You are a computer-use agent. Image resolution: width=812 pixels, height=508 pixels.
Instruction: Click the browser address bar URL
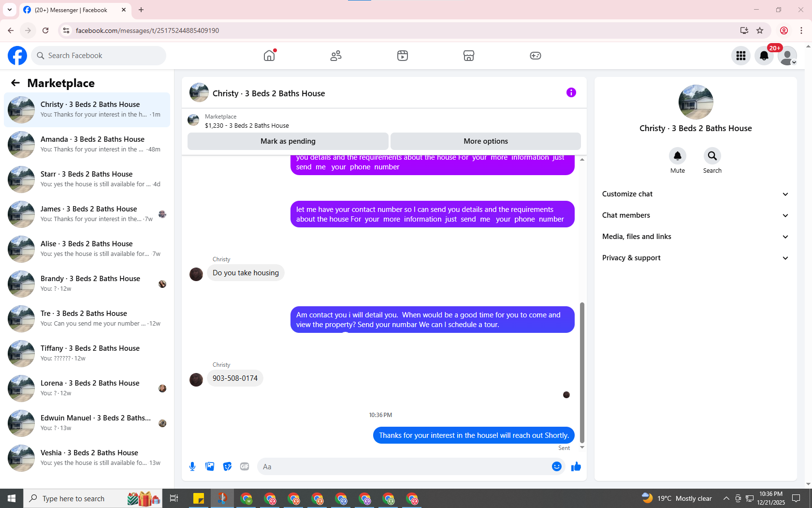147,30
